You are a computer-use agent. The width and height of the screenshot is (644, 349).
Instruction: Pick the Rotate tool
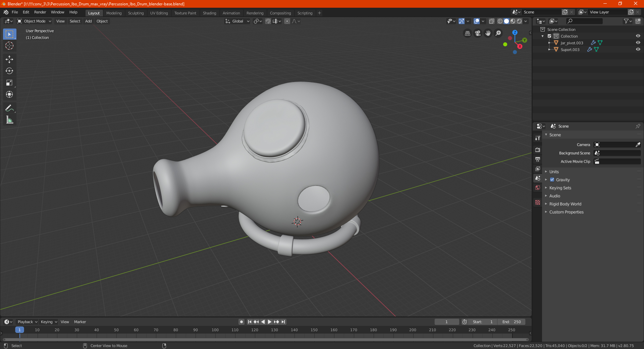[9, 71]
